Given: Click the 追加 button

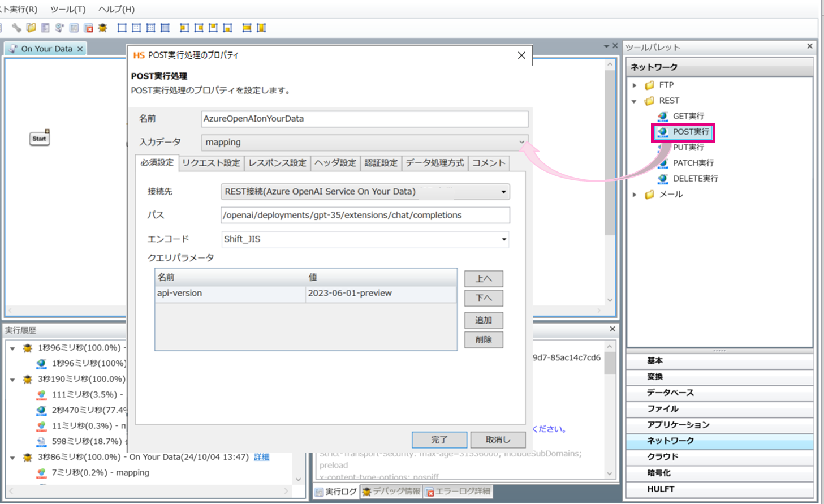Looking at the screenshot, I should click(484, 320).
